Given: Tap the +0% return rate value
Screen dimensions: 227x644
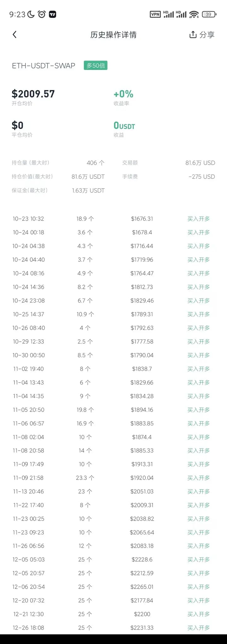Looking at the screenshot, I should click(123, 94).
